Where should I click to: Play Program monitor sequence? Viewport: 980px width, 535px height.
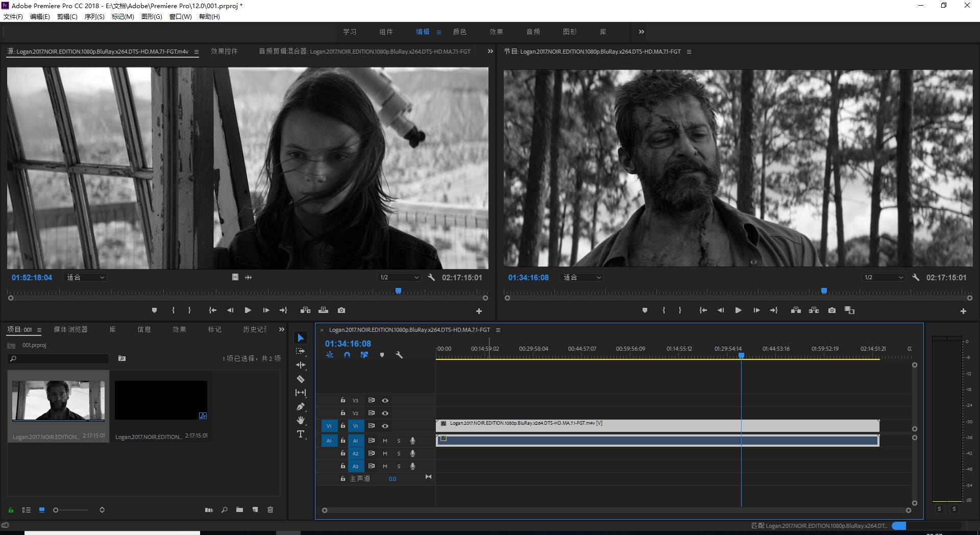[x=738, y=310]
